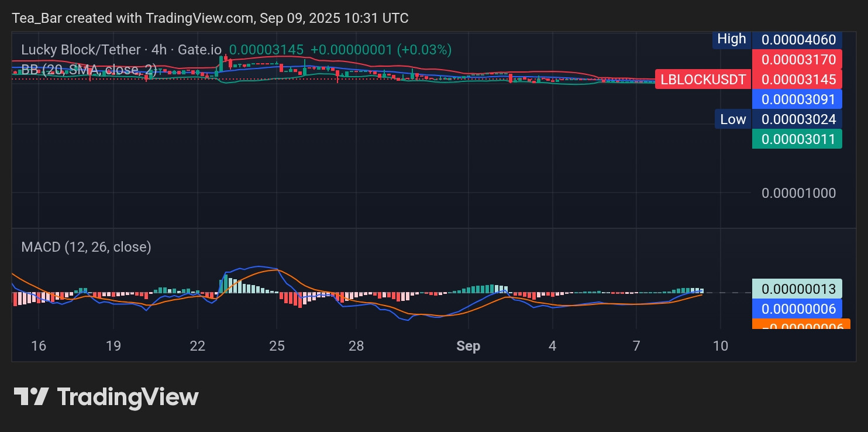868x432 pixels.
Task: Click the 0.00003011 green band price tag
Action: tap(797, 139)
